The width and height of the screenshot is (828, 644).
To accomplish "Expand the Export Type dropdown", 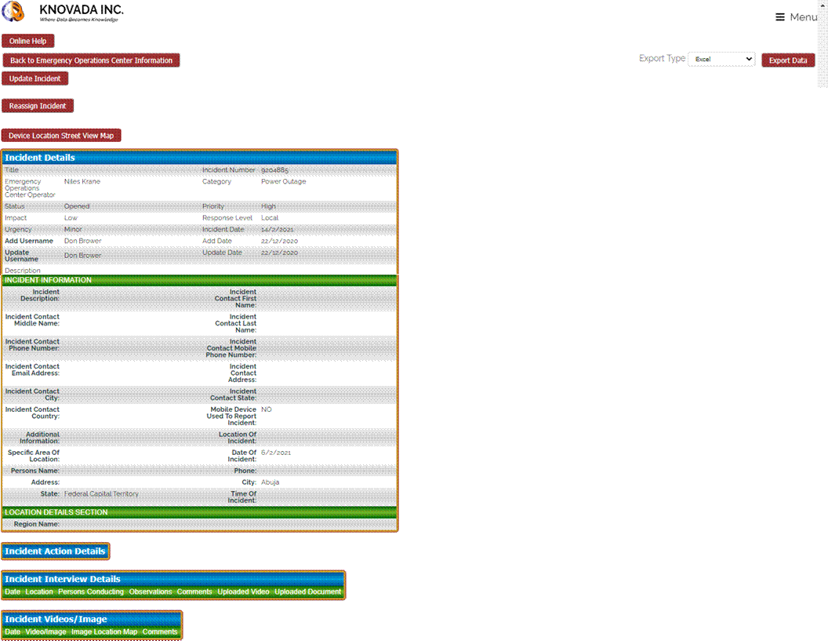I will click(x=721, y=59).
